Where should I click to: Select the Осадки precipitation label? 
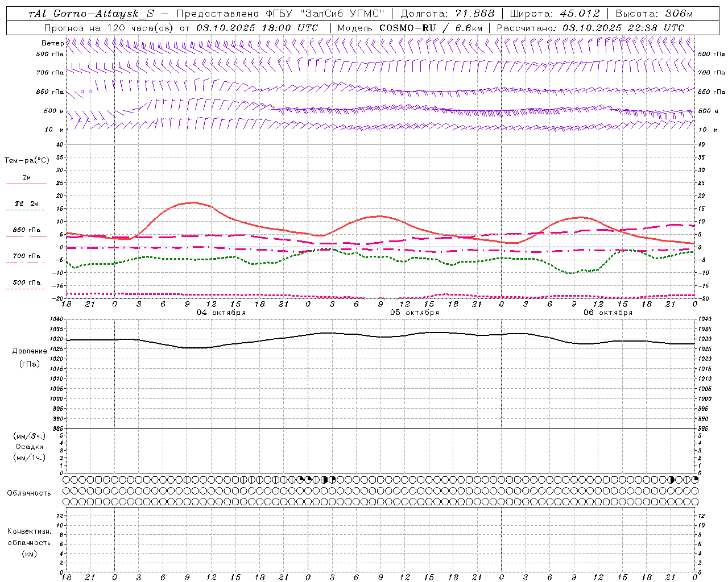[x=30, y=447]
